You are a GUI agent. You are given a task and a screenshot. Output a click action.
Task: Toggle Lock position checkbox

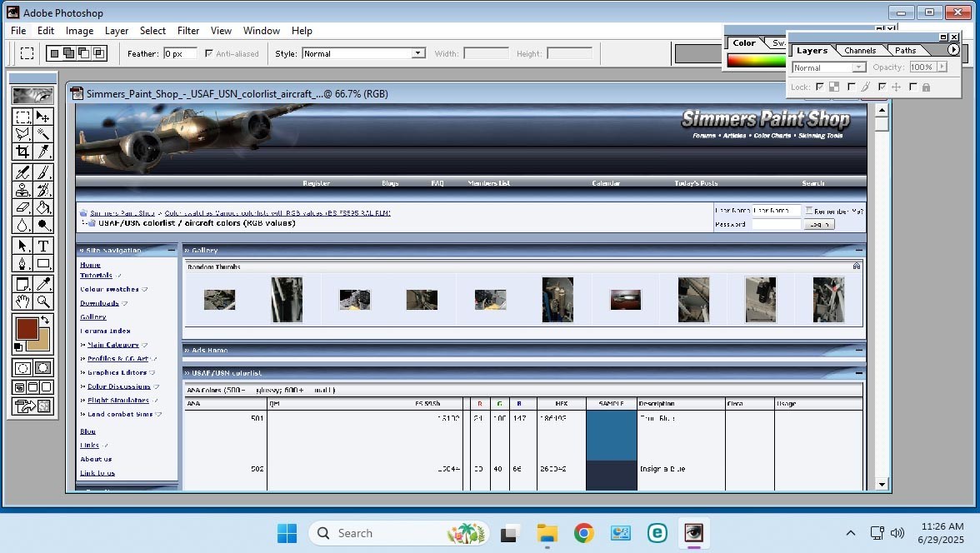882,87
